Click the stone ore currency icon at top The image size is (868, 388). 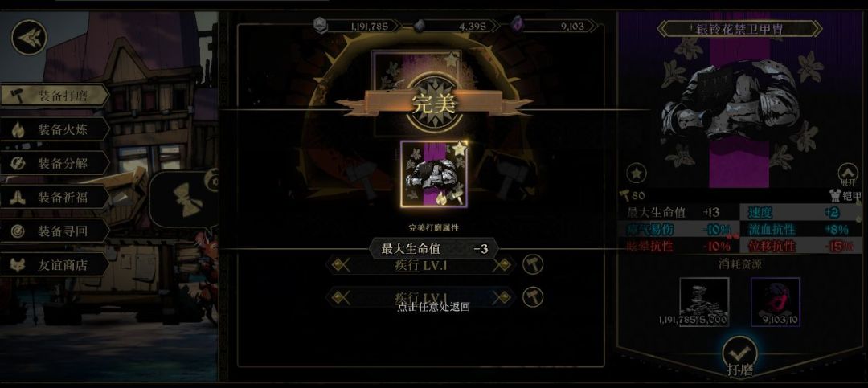420,26
